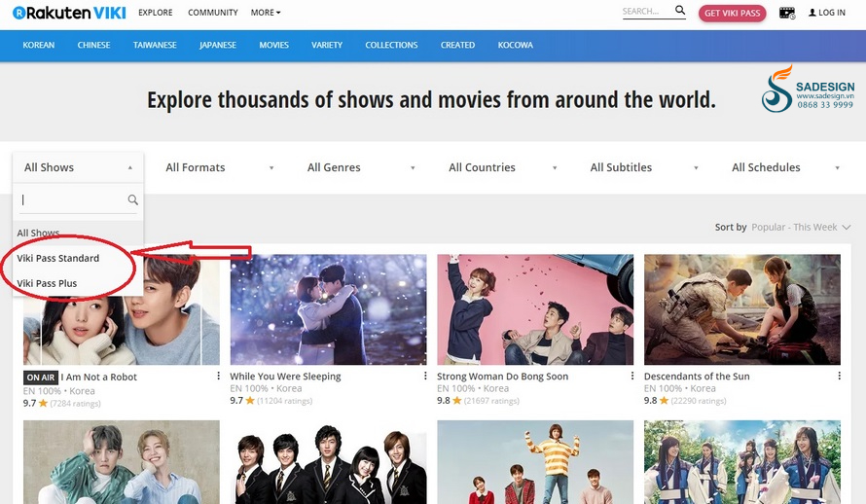This screenshot has height=504, width=866.
Task: Open the TAIWANESE category tab
Action: click(x=155, y=45)
